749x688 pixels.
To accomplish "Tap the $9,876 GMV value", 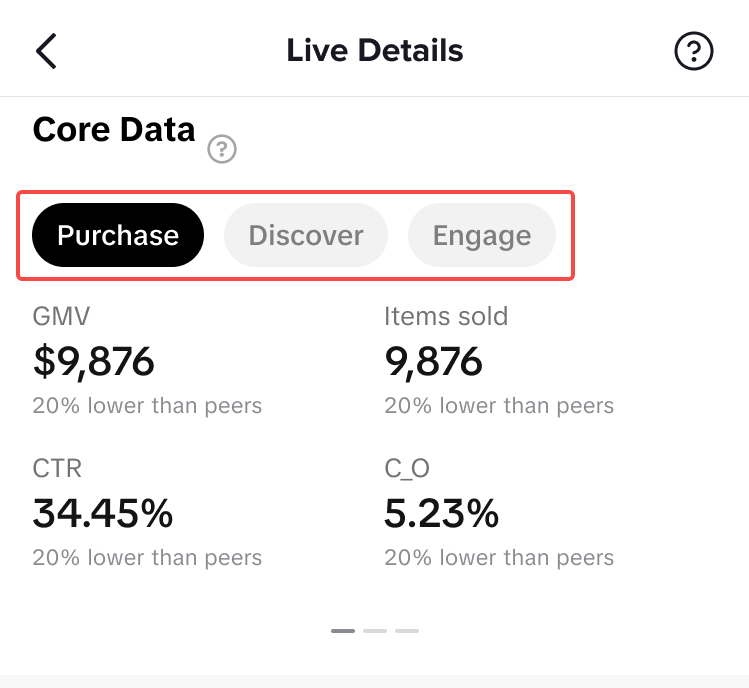I will click(94, 362).
